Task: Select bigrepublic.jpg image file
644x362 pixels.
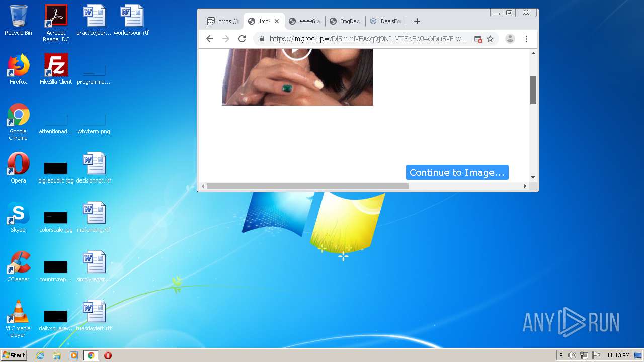Action: [x=56, y=172]
